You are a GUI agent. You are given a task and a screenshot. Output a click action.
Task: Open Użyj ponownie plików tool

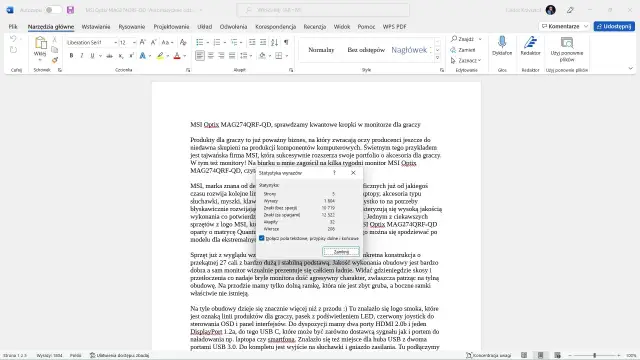click(567, 49)
